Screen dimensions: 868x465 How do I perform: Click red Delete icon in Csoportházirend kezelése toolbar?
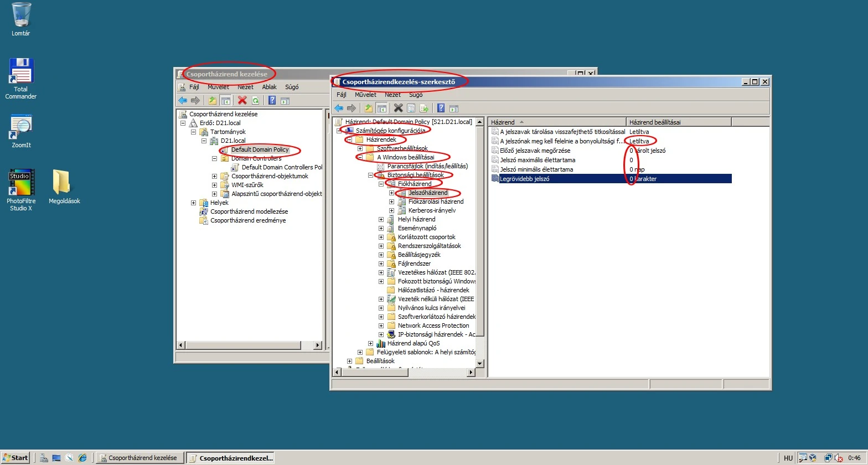point(242,100)
